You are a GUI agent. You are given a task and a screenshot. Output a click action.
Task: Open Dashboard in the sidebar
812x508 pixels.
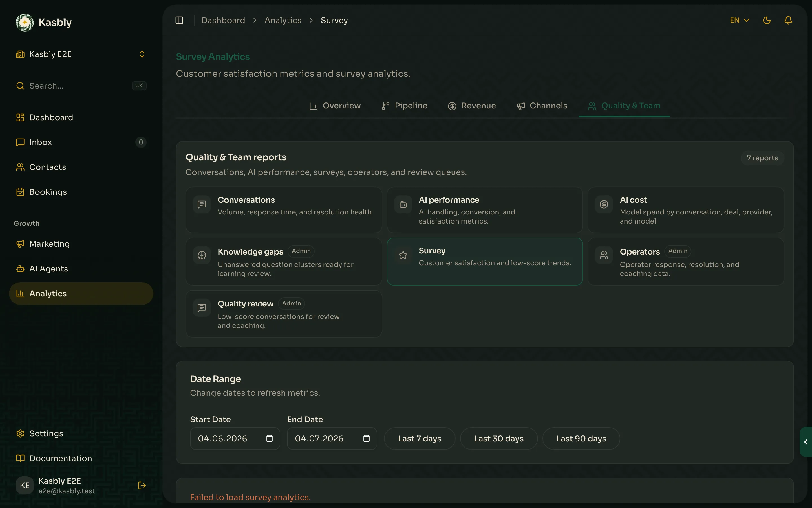tap(81, 117)
